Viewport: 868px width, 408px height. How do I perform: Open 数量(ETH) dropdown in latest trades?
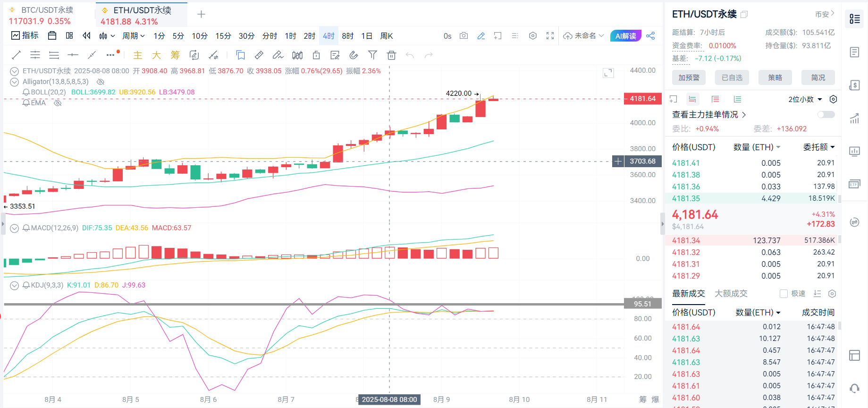tap(758, 313)
